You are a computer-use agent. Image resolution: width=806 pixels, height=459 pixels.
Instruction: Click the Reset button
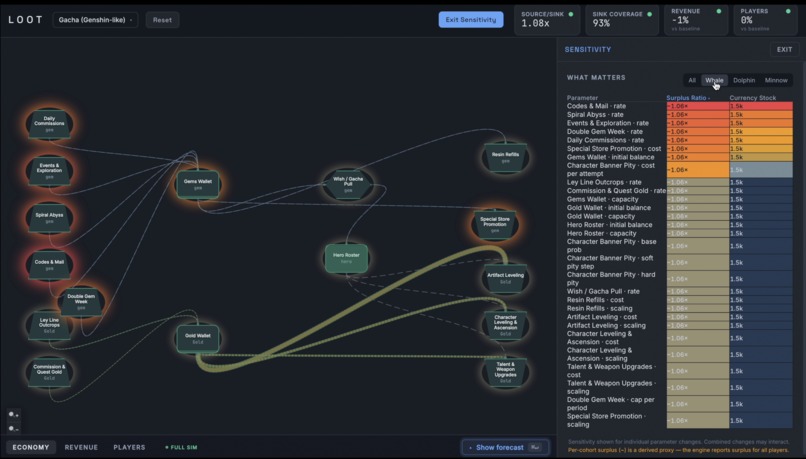pyautogui.click(x=162, y=20)
